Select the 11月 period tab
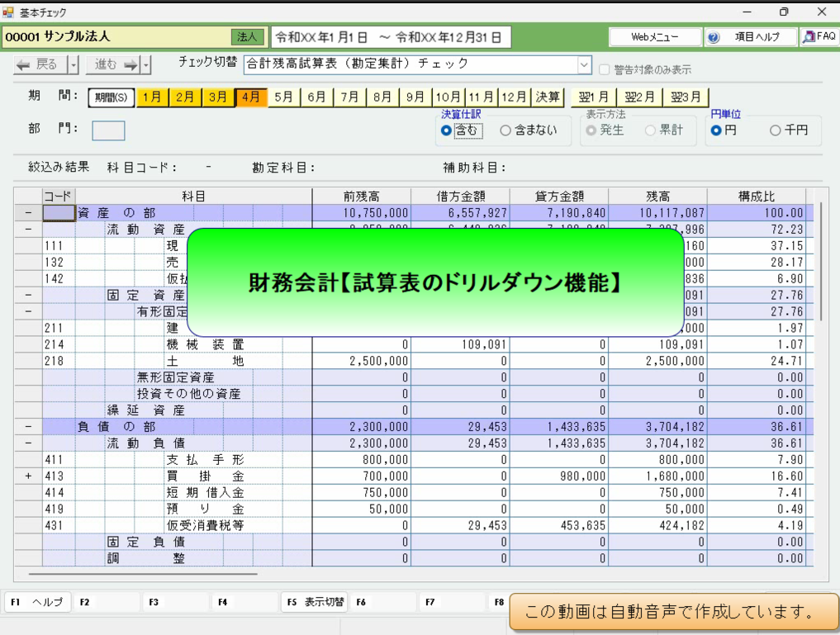The width and height of the screenshot is (840, 635). (x=482, y=97)
